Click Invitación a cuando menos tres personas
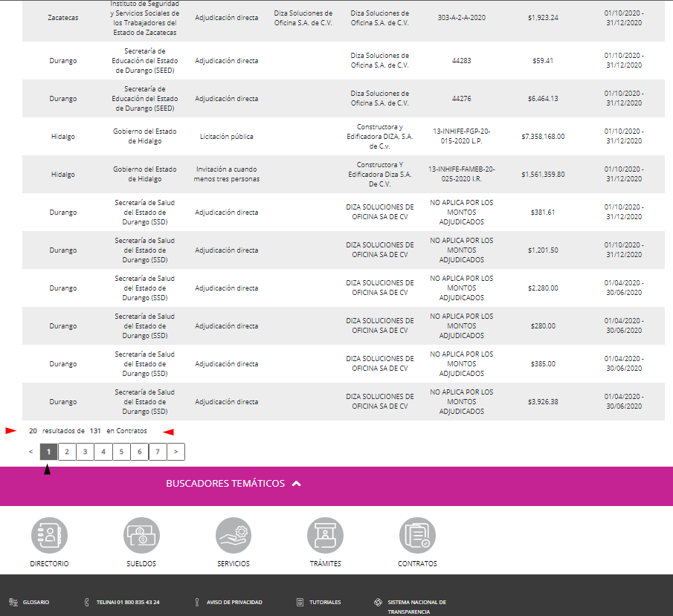 click(227, 174)
